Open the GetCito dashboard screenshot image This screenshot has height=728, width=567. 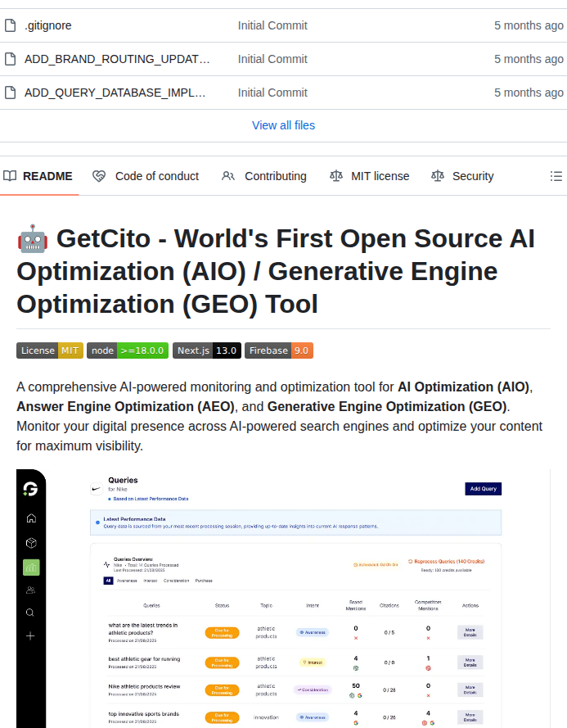coord(283,599)
